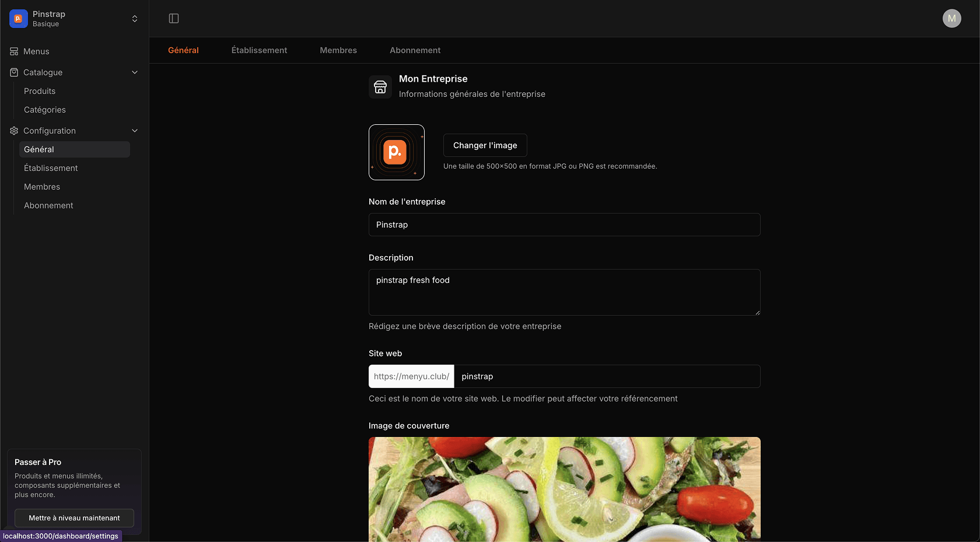The width and height of the screenshot is (980, 542).
Task: Open the Pinstrap workspace switcher arrows
Action: pos(135,19)
